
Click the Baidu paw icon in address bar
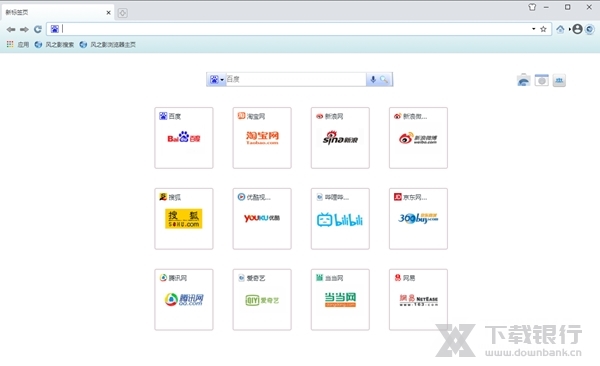pyautogui.click(x=55, y=29)
